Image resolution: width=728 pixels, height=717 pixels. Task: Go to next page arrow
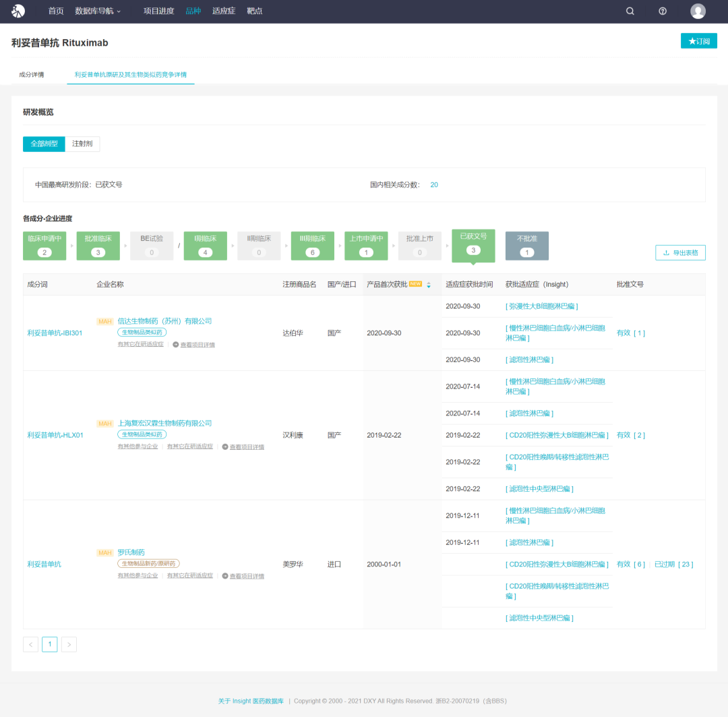69,645
